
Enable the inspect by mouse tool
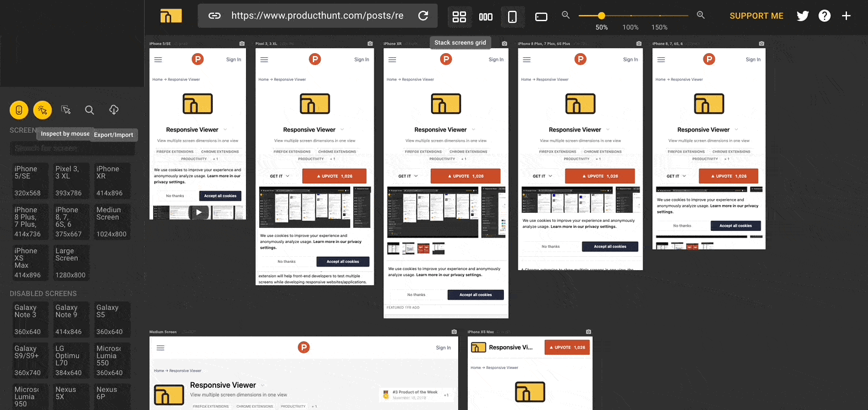(66, 110)
